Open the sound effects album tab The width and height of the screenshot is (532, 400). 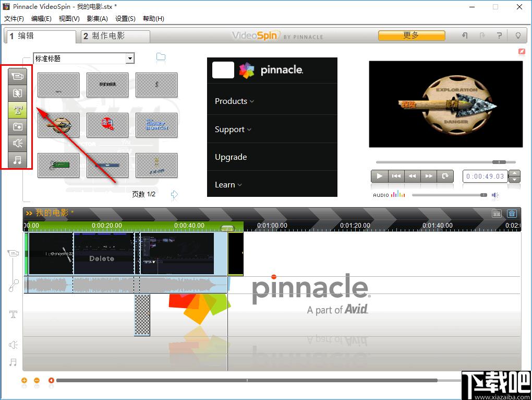pos(17,143)
